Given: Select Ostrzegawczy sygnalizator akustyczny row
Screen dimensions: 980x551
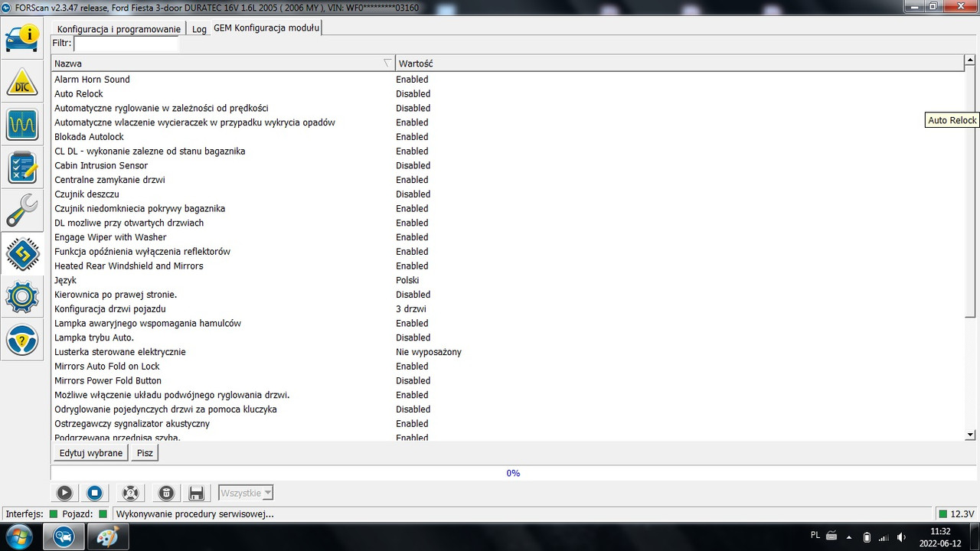Looking at the screenshot, I should pos(508,424).
